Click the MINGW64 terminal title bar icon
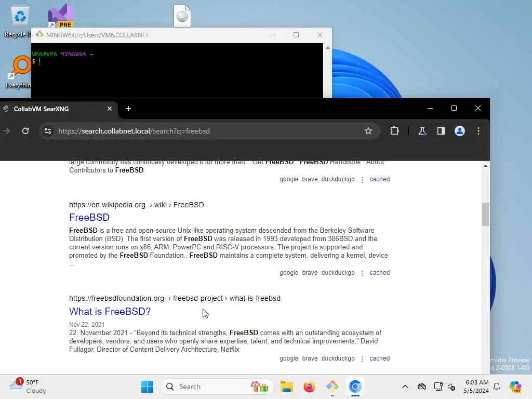The image size is (532, 399). (x=39, y=35)
